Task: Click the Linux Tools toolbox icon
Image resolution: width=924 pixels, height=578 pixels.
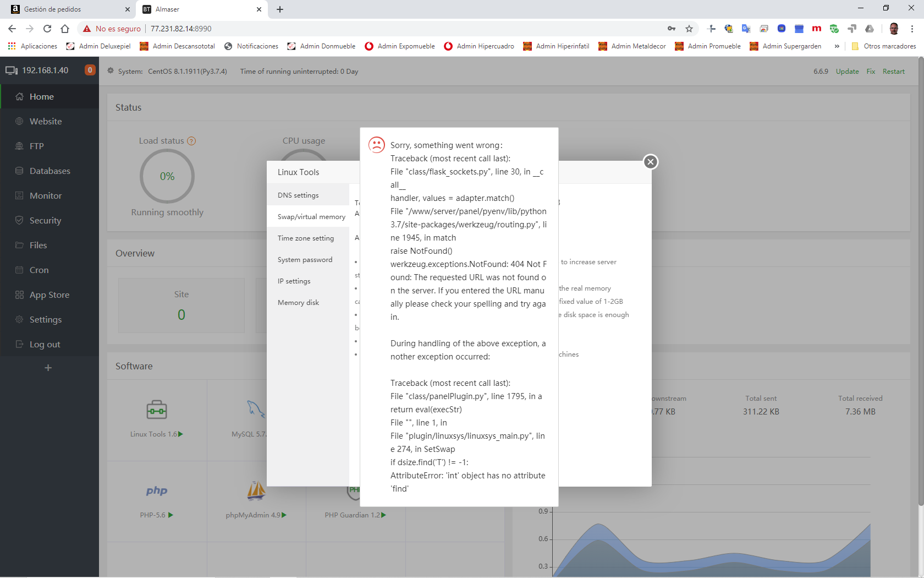Action: point(157,410)
